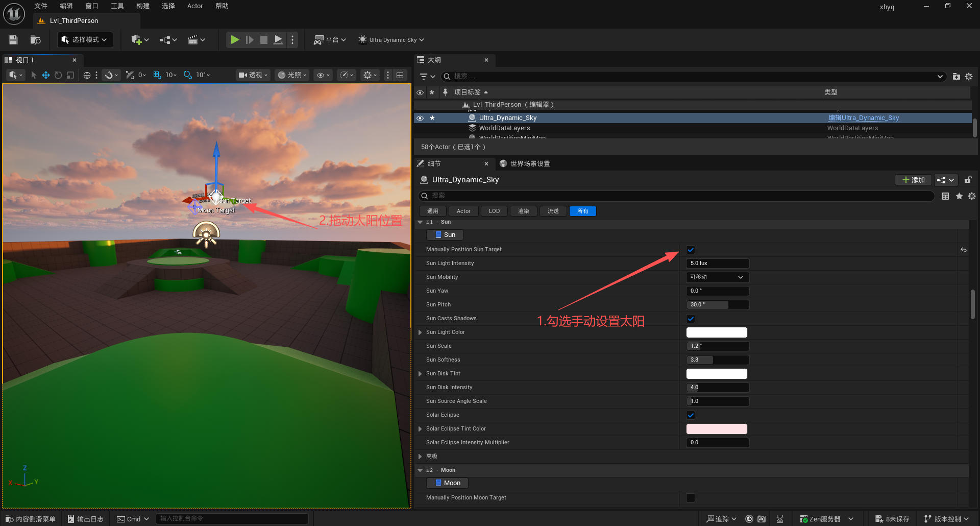980x526 pixels.
Task: Select the scale gizmo tool in viewport
Action: coord(70,75)
